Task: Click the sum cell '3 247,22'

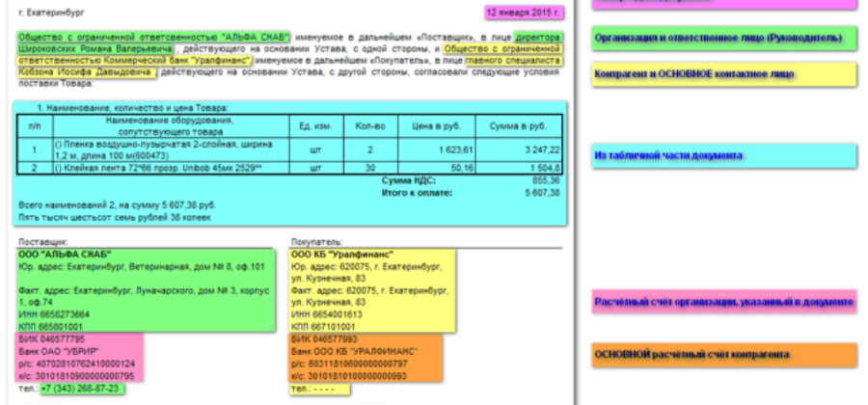Action: [x=518, y=149]
